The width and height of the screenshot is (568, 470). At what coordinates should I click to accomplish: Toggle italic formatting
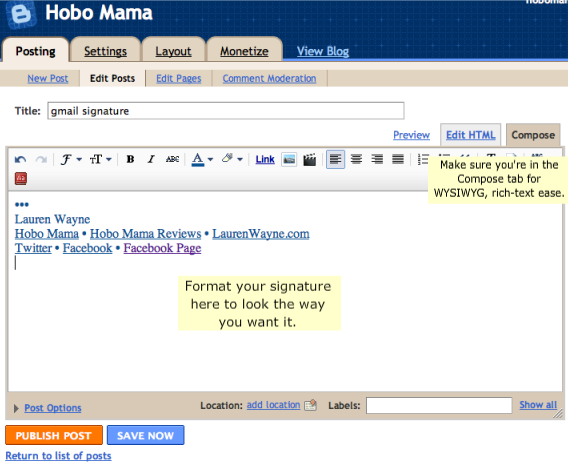tap(151, 159)
